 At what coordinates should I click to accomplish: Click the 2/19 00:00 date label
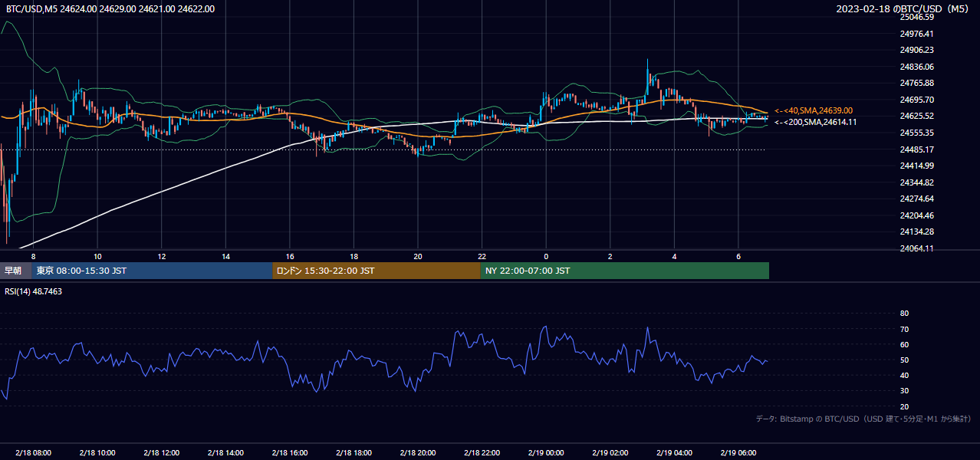click(x=546, y=452)
